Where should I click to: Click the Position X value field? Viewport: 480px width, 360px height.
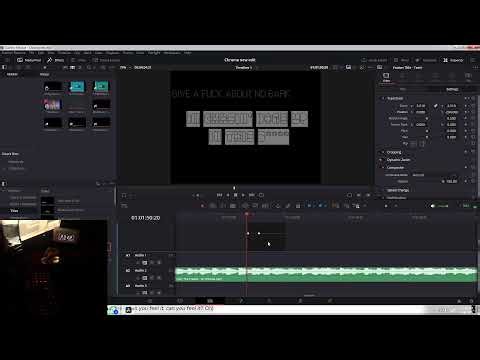click(x=421, y=112)
